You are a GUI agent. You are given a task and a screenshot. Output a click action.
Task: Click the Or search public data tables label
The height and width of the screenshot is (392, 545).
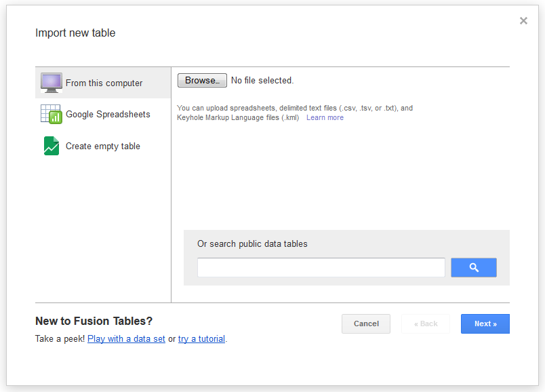pyautogui.click(x=252, y=244)
